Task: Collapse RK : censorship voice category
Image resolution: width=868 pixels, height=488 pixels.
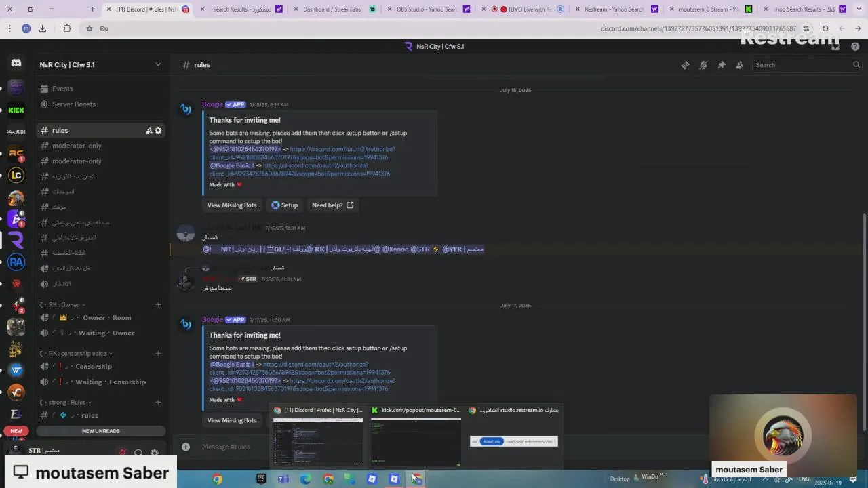Action: pos(76,353)
